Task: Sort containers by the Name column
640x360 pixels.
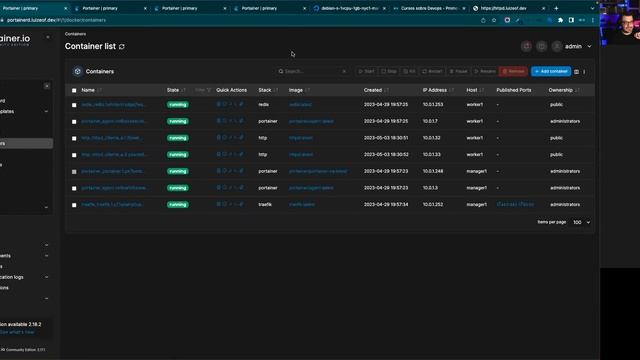Action: click(x=91, y=90)
